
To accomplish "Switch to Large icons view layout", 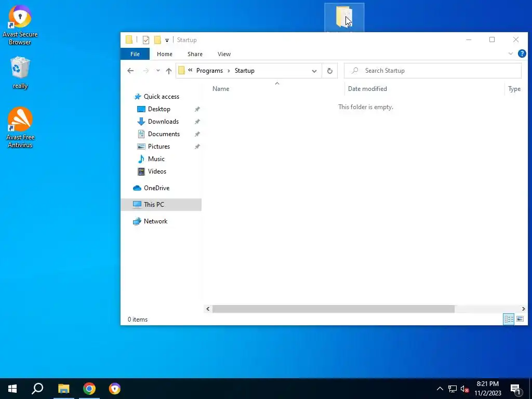I will click(520, 319).
